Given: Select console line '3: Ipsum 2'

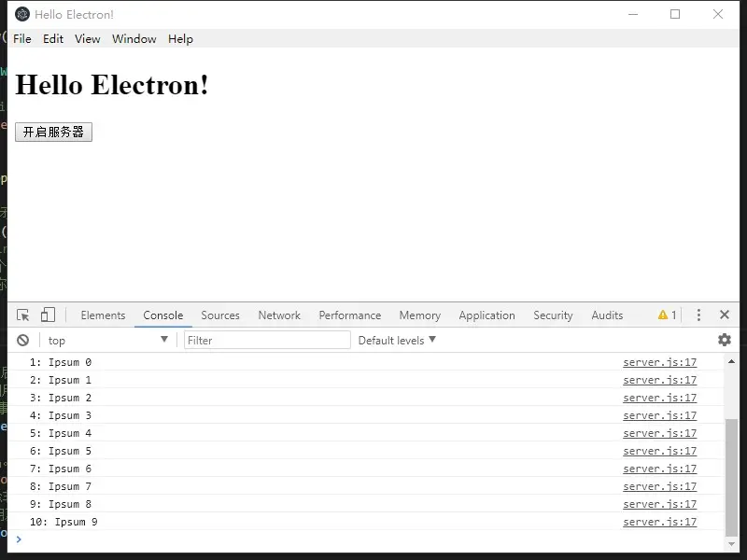Looking at the screenshot, I should click(x=61, y=398).
